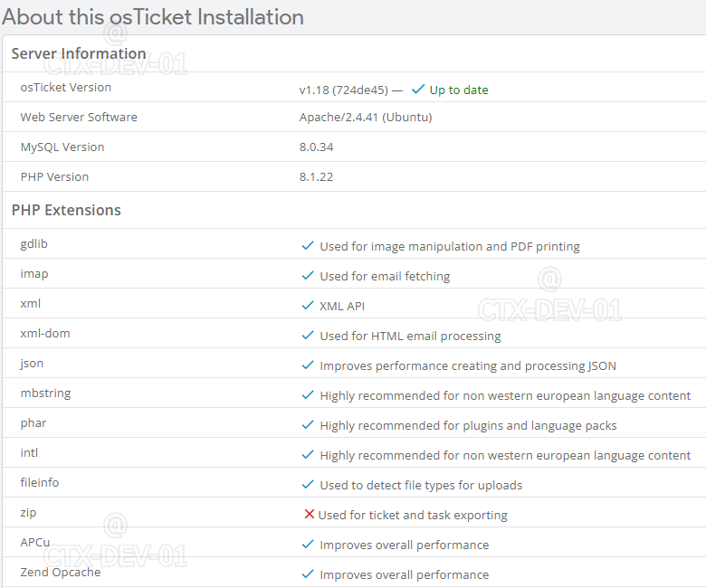Image resolution: width=706 pixels, height=588 pixels.
Task: Click the version value 'v1.18 (724de45)'
Action: point(344,90)
